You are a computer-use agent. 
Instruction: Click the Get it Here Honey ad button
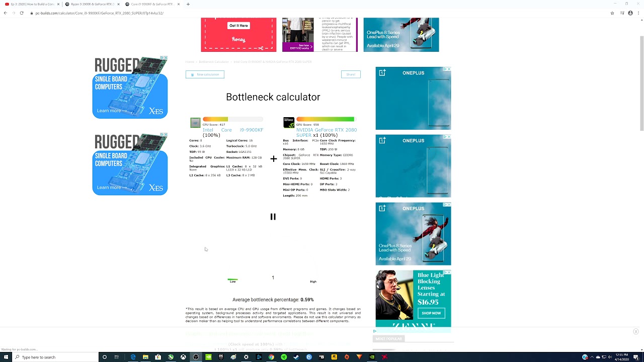pyautogui.click(x=238, y=25)
